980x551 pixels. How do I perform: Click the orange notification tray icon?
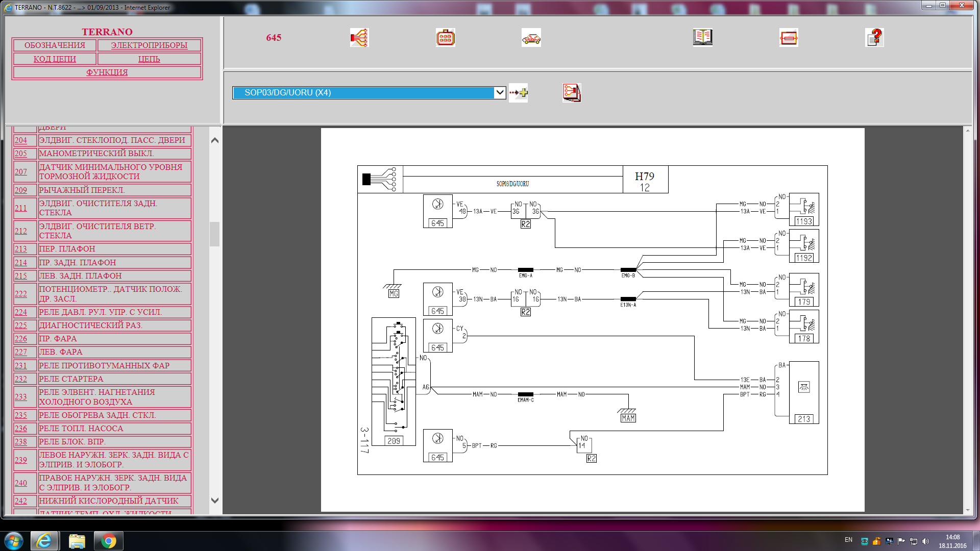click(x=877, y=541)
